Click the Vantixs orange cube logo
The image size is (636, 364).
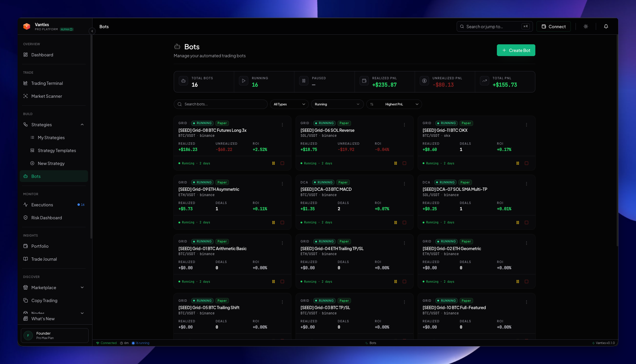(x=27, y=26)
